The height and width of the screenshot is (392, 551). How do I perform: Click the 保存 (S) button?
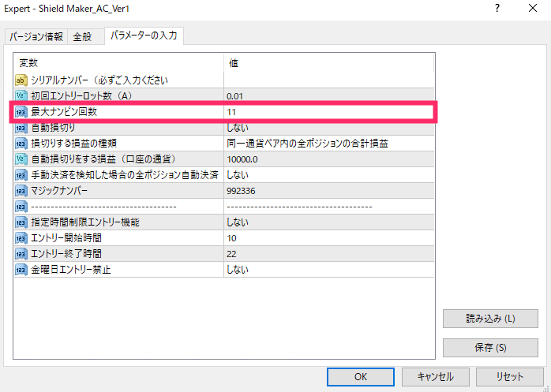490,348
